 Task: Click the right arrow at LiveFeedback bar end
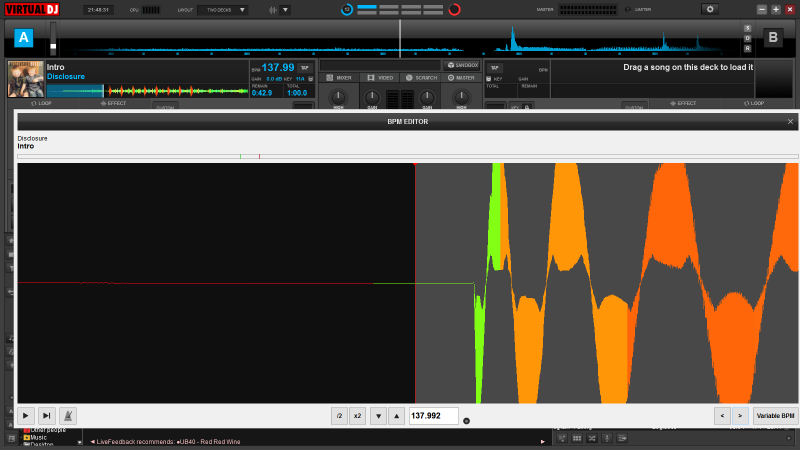(542, 442)
